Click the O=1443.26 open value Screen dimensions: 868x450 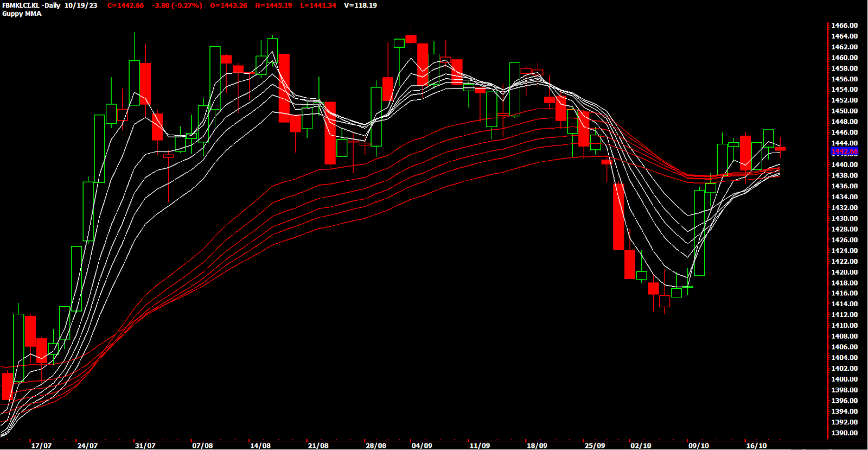tap(228, 5)
